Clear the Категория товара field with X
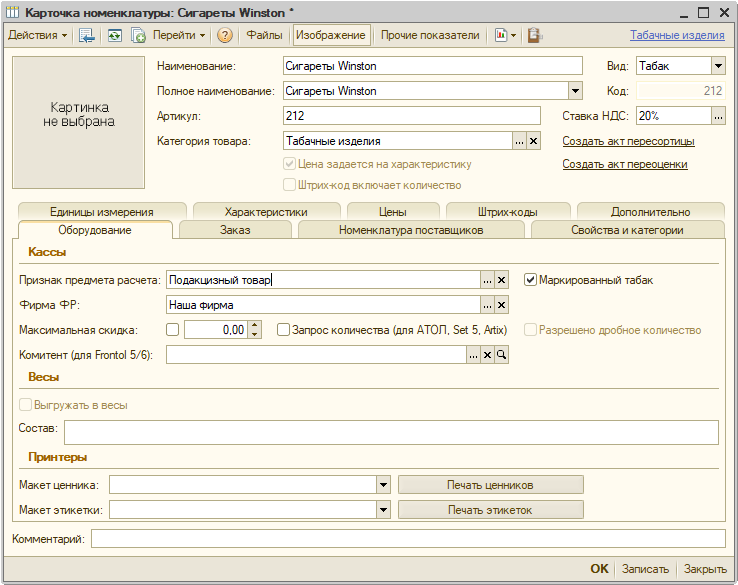Image resolution: width=738 pixels, height=585 pixels. (533, 141)
